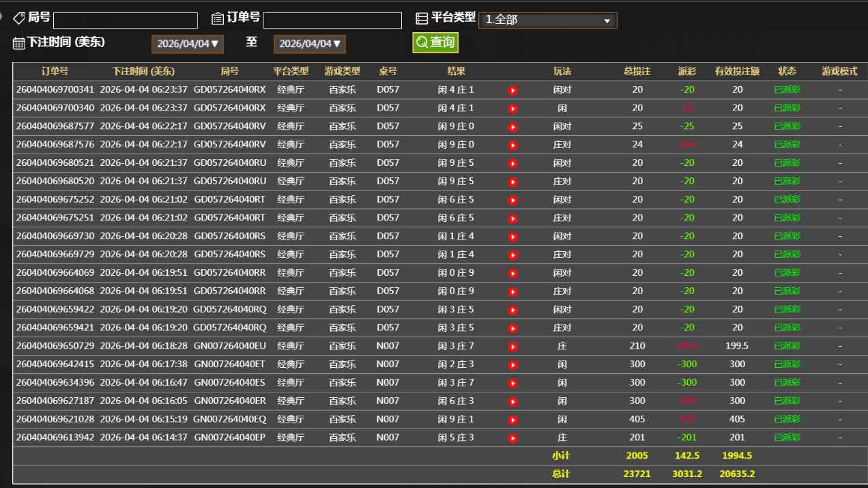Screen dimensions: 868x488
Task: Click the play icon for order 260404069700341
Action: tap(512, 90)
